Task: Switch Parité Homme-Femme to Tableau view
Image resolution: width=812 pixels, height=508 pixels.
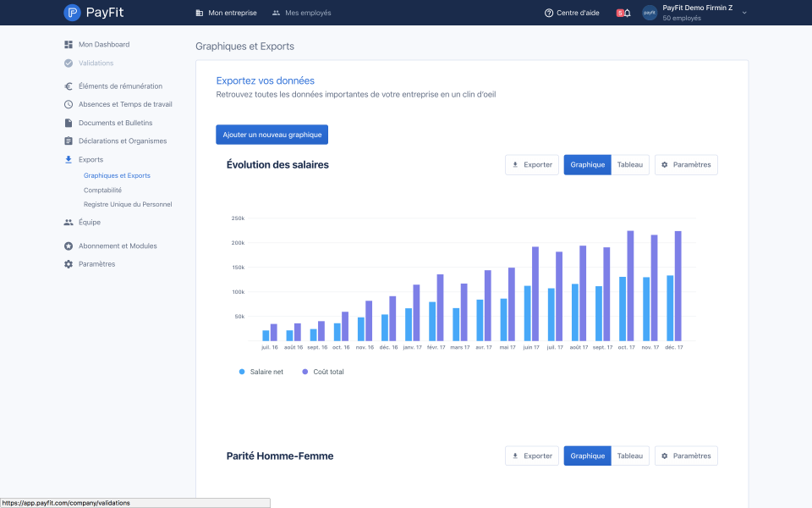Action: click(629, 456)
